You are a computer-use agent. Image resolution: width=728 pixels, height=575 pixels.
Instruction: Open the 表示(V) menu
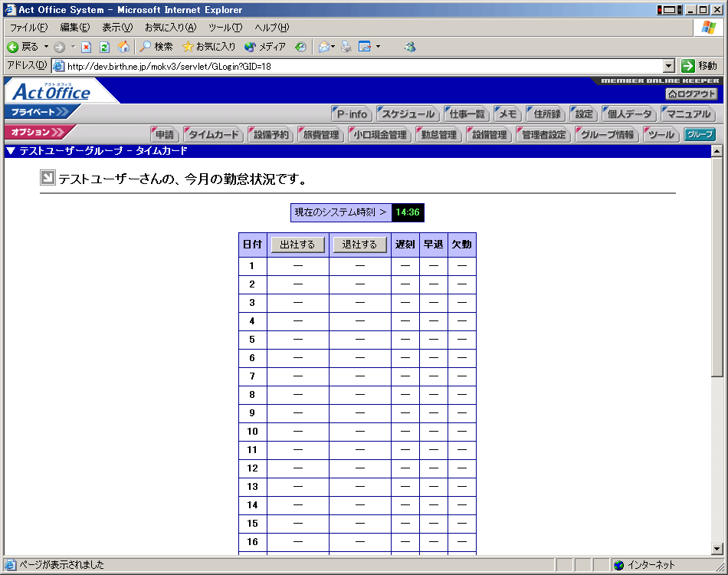click(x=117, y=28)
